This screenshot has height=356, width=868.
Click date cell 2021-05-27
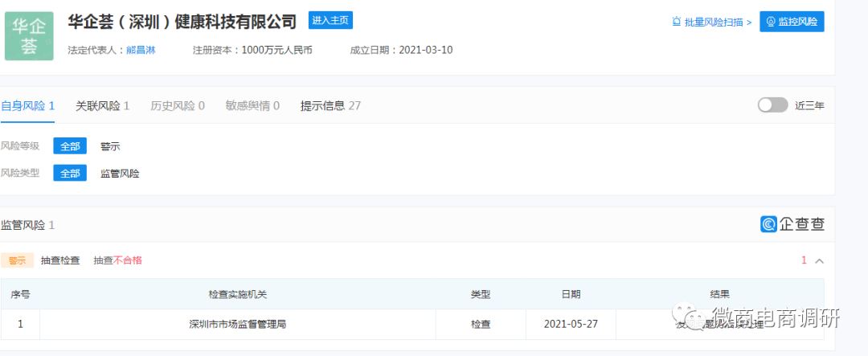click(x=571, y=324)
